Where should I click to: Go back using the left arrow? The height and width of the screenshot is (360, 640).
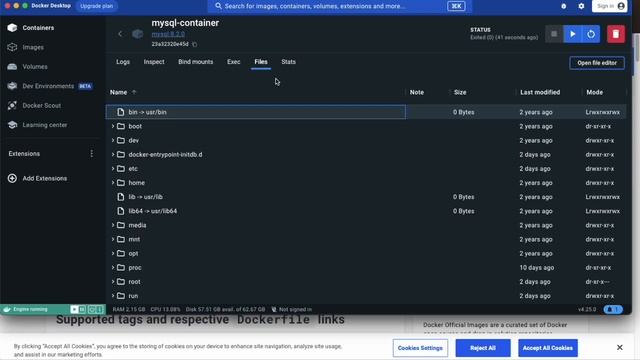pos(120,34)
